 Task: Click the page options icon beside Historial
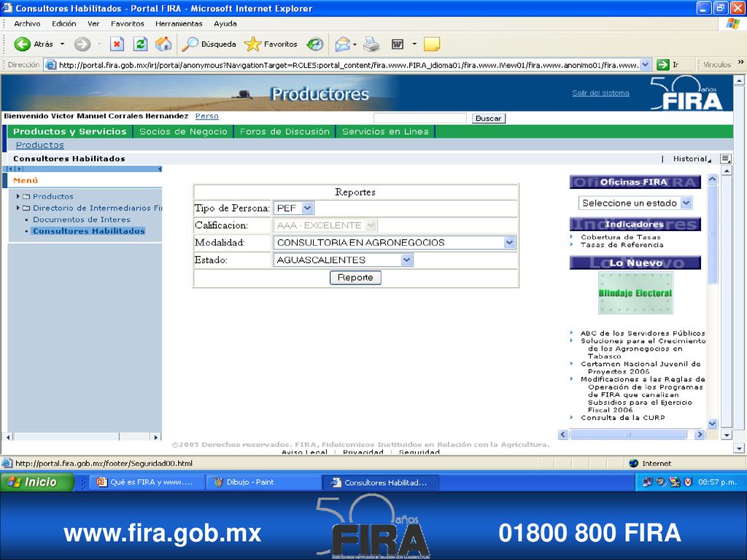(725, 158)
